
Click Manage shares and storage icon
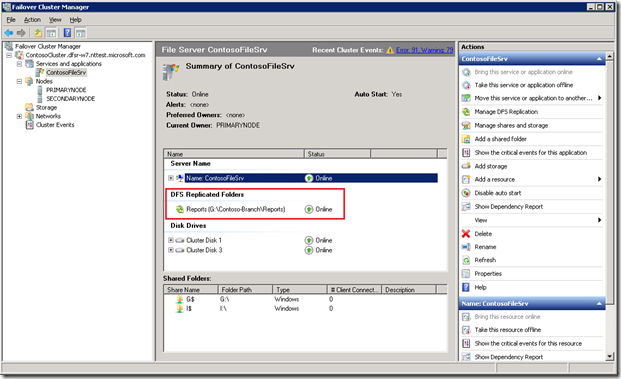tap(466, 126)
